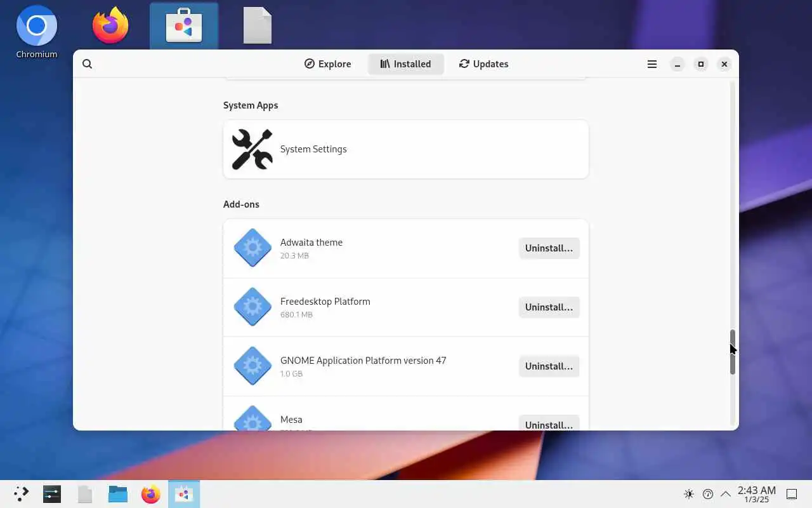
Task: Open the hamburger main menu
Action: tap(652, 64)
